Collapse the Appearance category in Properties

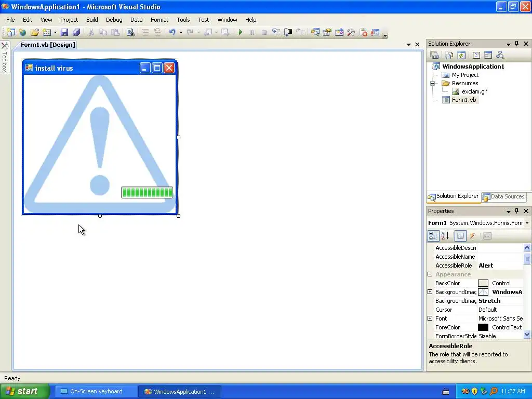(430, 274)
